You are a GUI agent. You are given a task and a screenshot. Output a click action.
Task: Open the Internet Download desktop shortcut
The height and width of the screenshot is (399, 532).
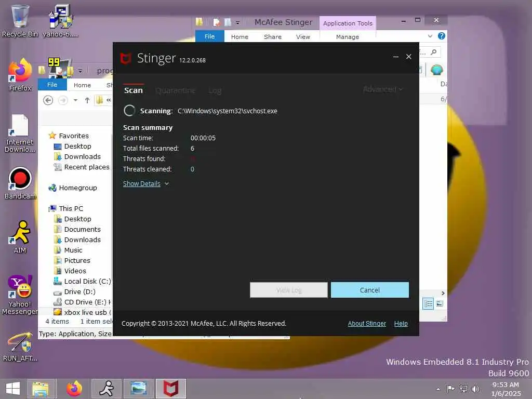(x=20, y=133)
